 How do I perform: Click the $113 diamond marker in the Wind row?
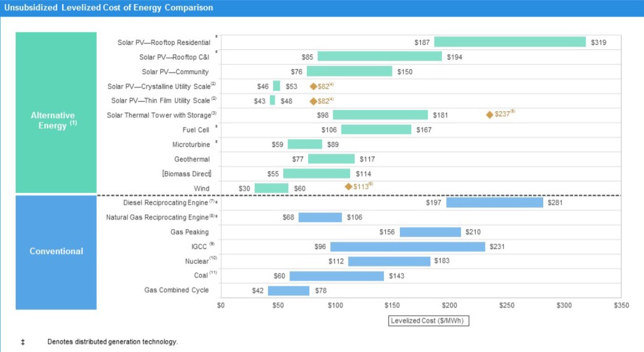(x=348, y=186)
